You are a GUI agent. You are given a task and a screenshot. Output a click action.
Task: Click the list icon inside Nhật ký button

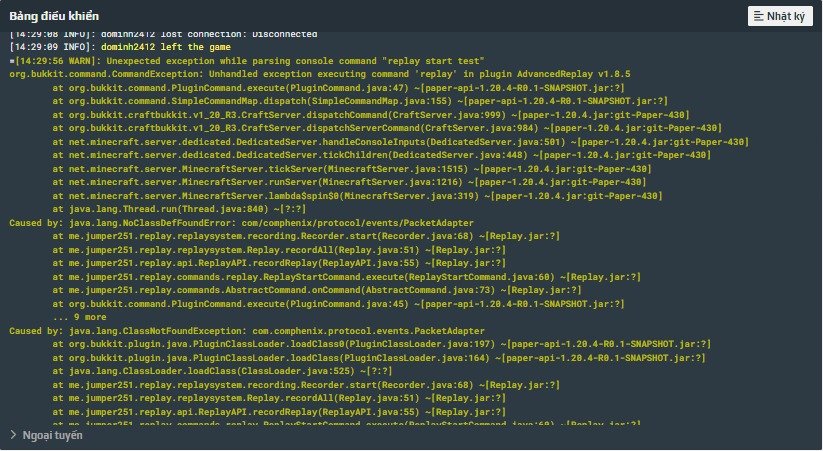coord(758,16)
